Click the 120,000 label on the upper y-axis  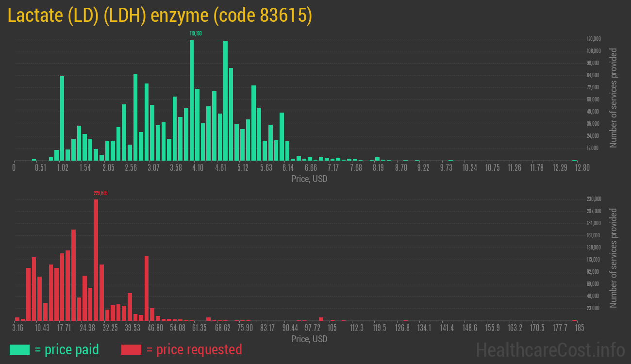[x=594, y=39]
